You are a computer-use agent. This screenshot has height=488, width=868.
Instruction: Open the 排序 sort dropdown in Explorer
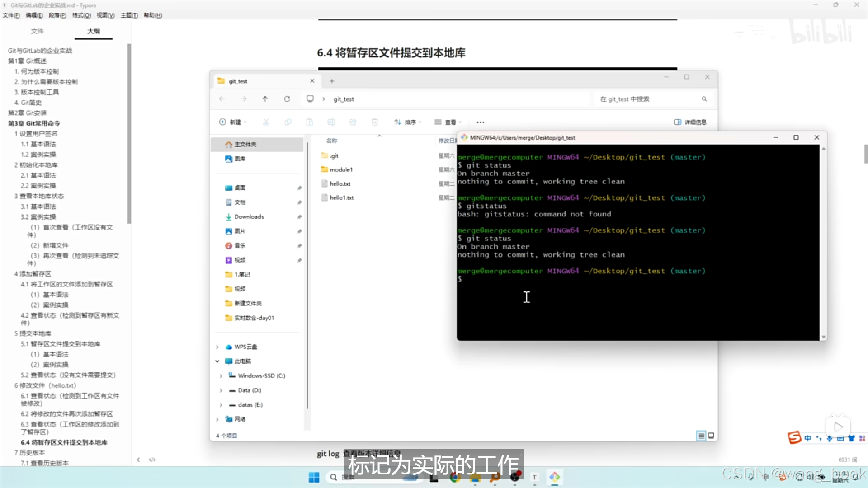click(x=408, y=122)
